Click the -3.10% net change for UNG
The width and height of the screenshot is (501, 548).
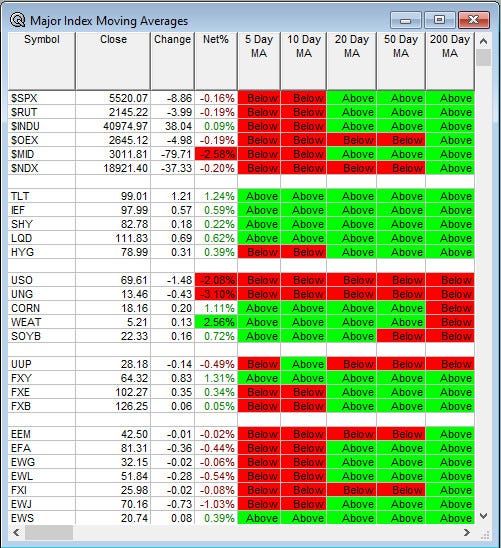216,294
